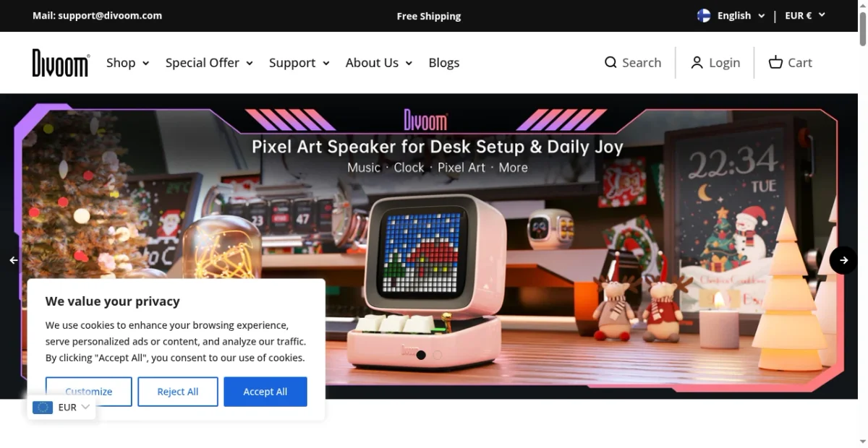This screenshot has height=448, width=868.
Task: Click the flag icon beside English
Action: pos(704,16)
